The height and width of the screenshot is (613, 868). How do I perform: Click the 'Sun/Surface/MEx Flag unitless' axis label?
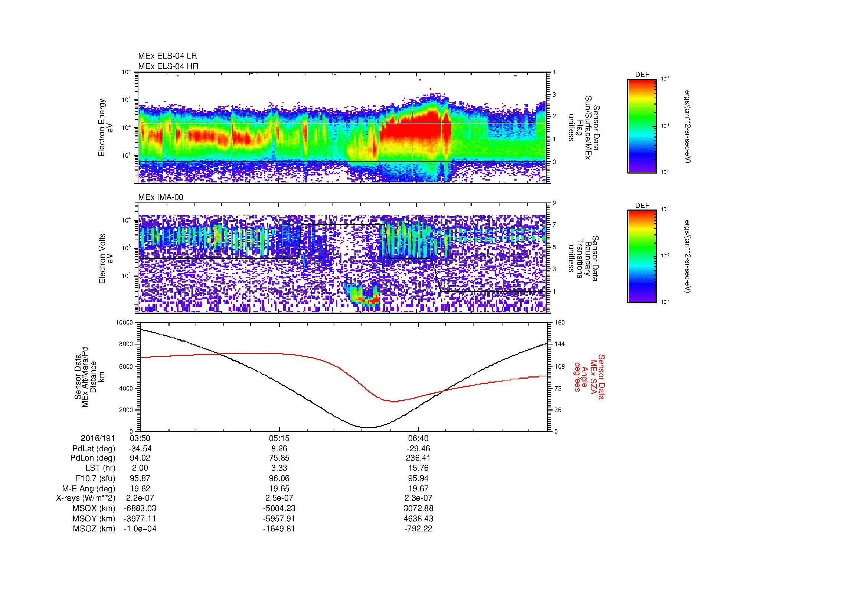[583, 128]
